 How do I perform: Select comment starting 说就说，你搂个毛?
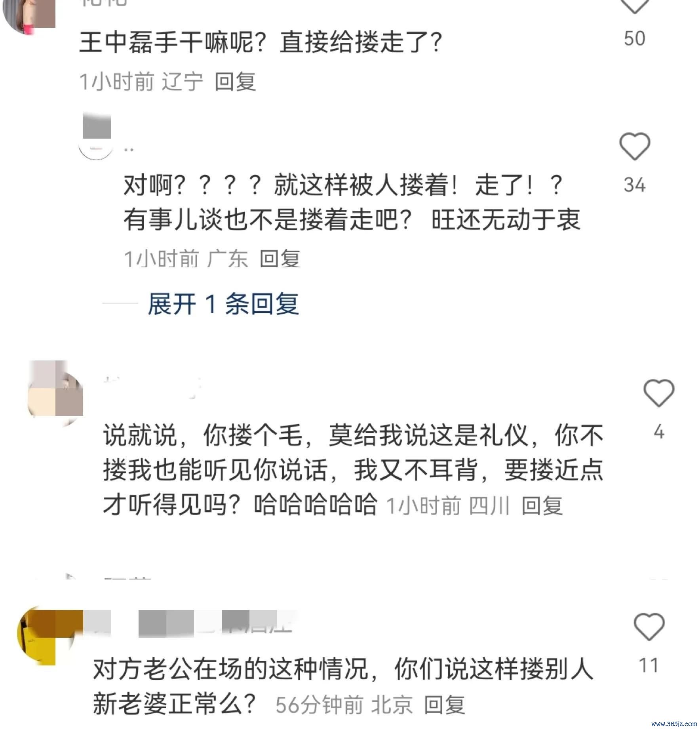coord(353,470)
